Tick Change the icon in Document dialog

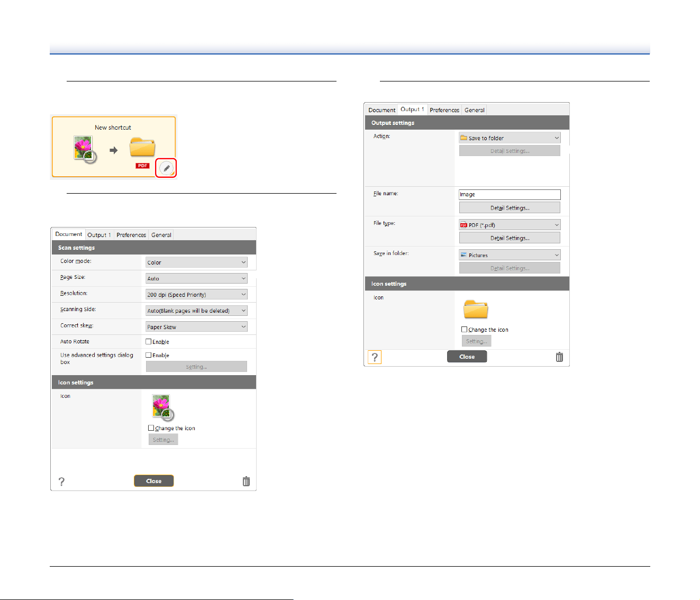pyautogui.click(x=151, y=428)
